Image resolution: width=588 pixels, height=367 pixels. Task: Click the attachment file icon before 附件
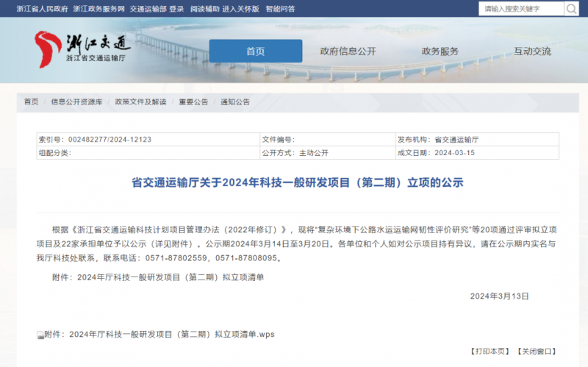pos(40,335)
